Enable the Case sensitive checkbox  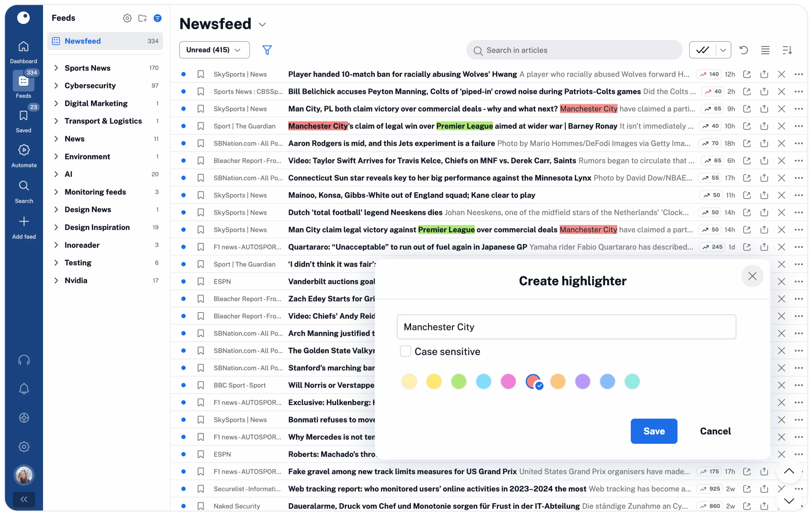coord(405,351)
